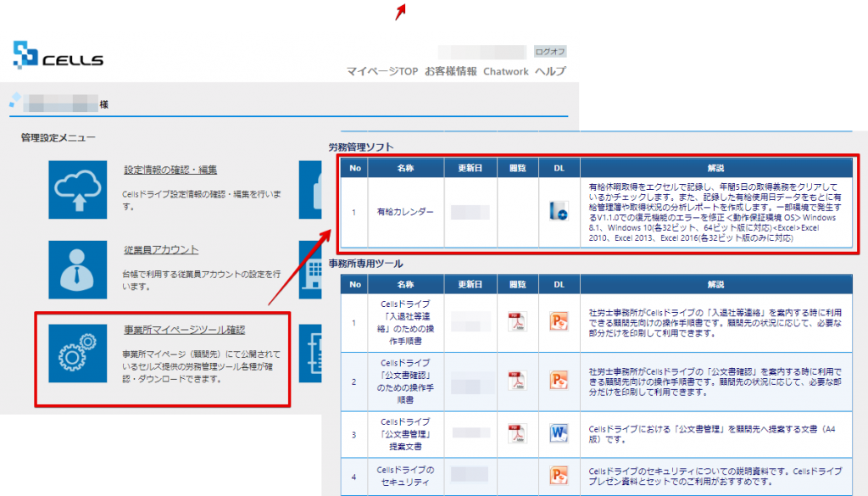Click the 閲覧 header in 労務管理ソフト table
The height and width of the screenshot is (496, 868).
[x=518, y=168]
